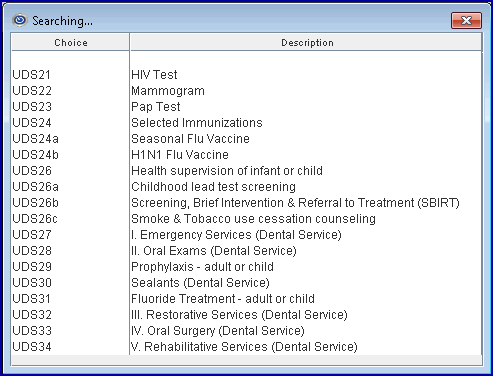This screenshot has width=493, height=376.
Task: Sort by the Choice column header
Action: pyautogui.click(x=71, y=43)
